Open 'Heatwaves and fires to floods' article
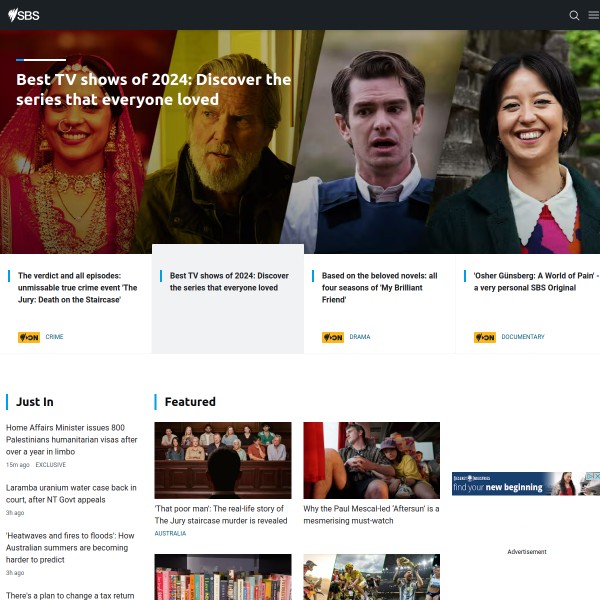600x600 pixels. [x=70, y=547]
